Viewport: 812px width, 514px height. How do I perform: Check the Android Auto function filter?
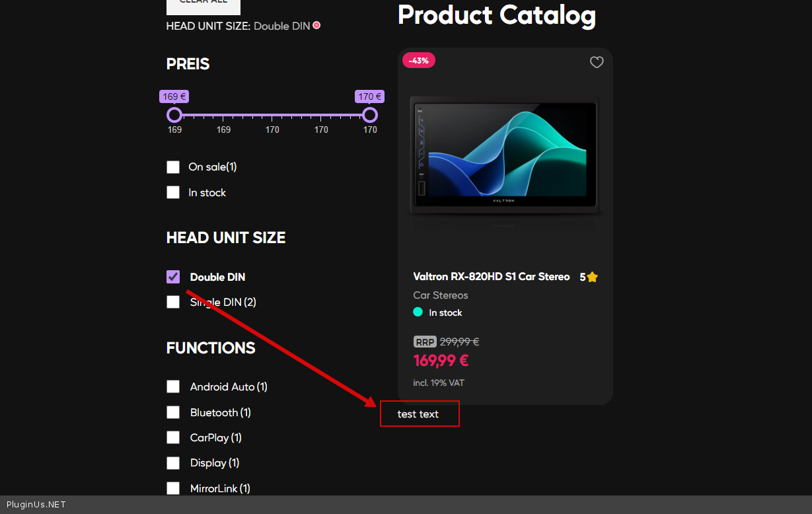tap(173, 386)
